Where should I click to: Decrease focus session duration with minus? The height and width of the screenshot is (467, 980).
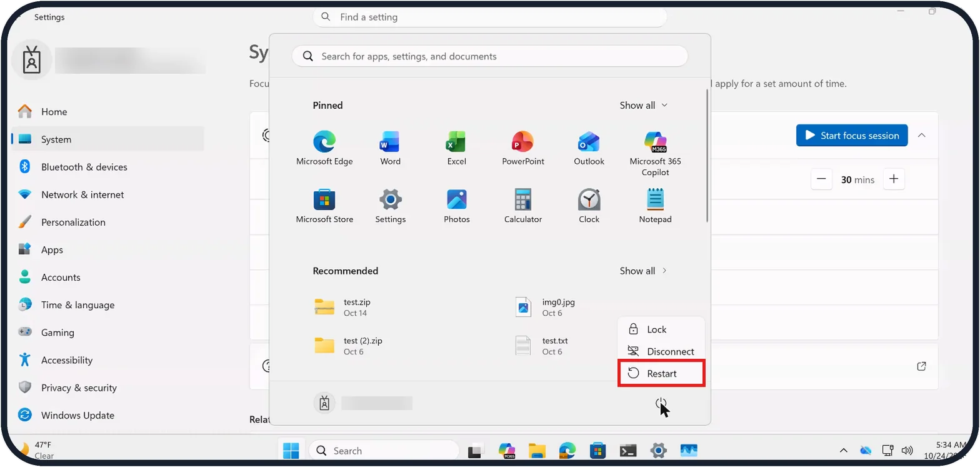point(821,179)
